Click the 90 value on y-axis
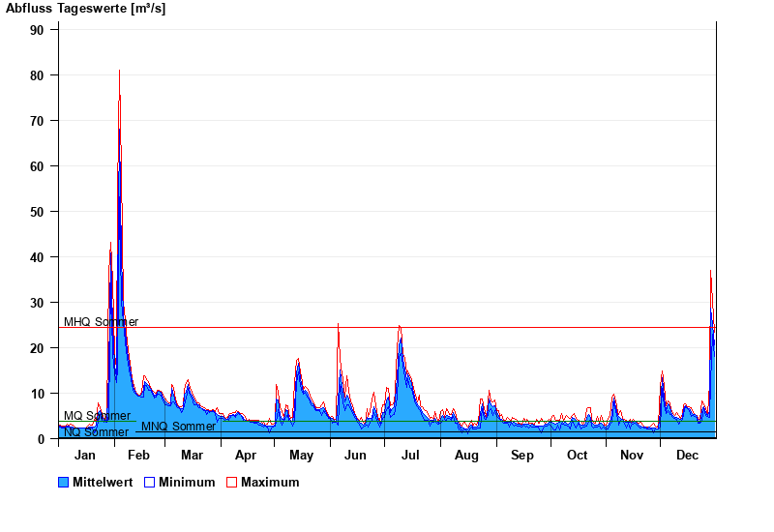Image resolution: width=774 pixels, height=532 pixels. (x=37, y=30)
